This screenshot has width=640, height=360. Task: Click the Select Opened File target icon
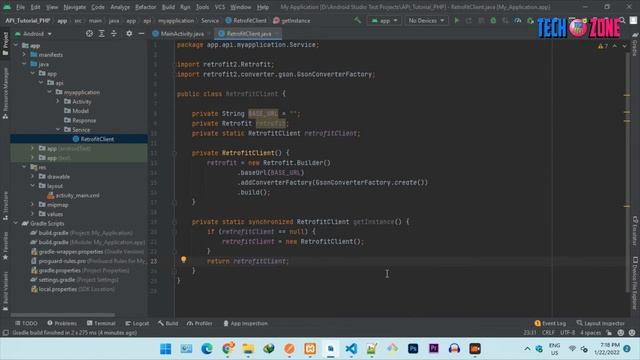tap(89, 33)
